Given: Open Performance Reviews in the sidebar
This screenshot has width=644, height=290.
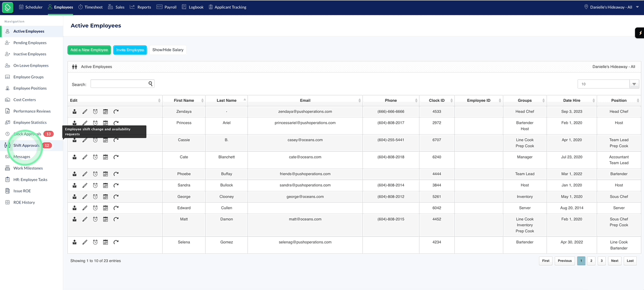Looking at the screenshot, I should [32, 111].
